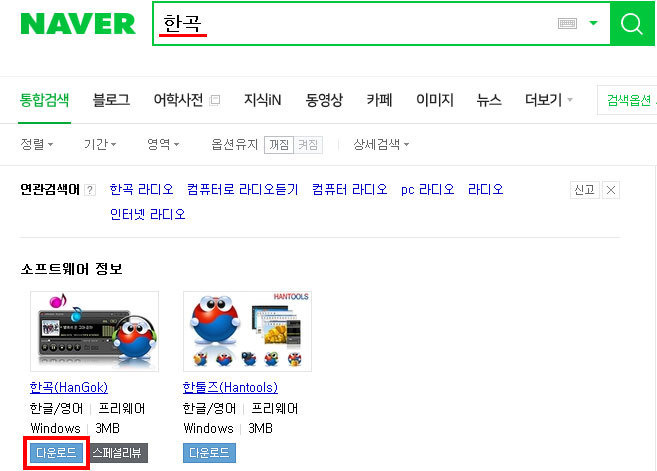Click inside the search input field
This screenshot has height=471, width=657.
pos(356,23)
